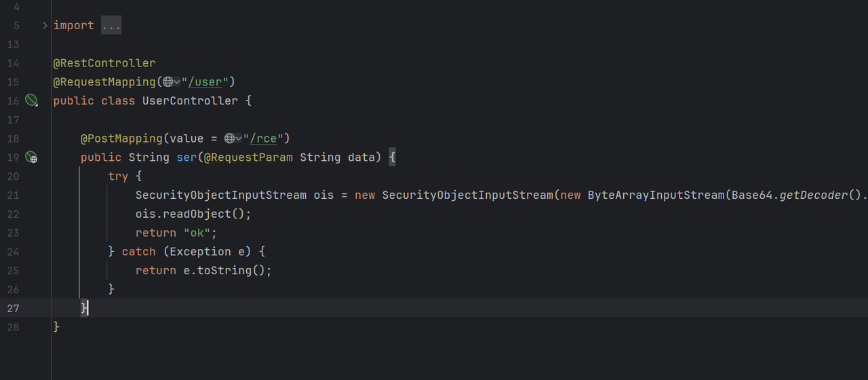Click line number 23 in the gutter
The image size is (868, 380).
click(x=13, y=233)
